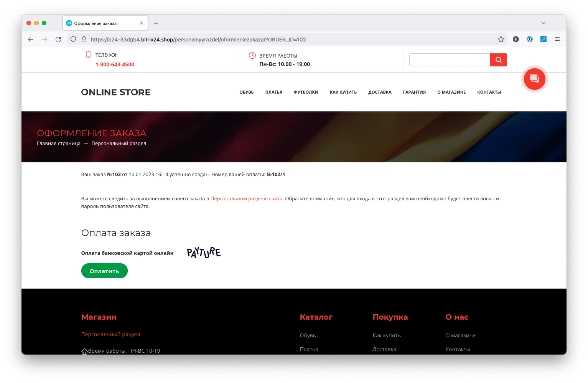Image resolution: width=588 pixels, height=383 pixels.
Task: Click the ОФОРМЛЕНИЕ ЗАКАЗА page title
Action: pyautogui.click(x=92, y=133)
